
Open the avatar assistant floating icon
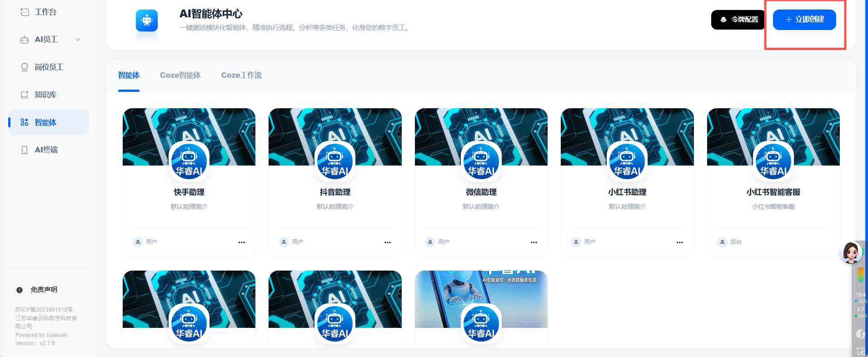(850, 252)
